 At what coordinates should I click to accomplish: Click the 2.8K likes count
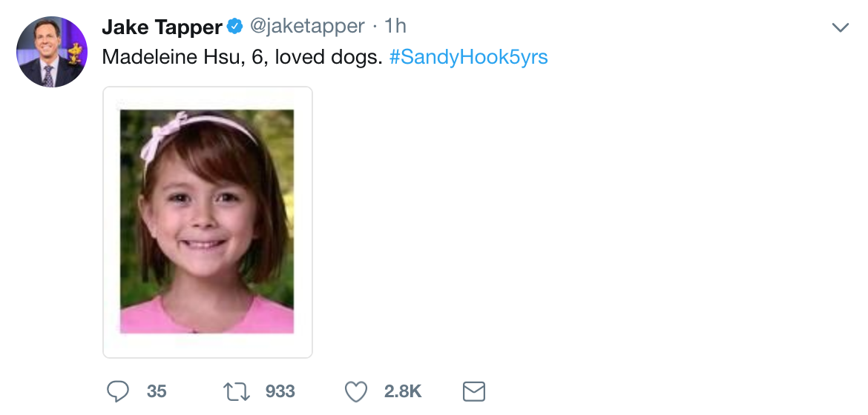click(x=403, y=391)
